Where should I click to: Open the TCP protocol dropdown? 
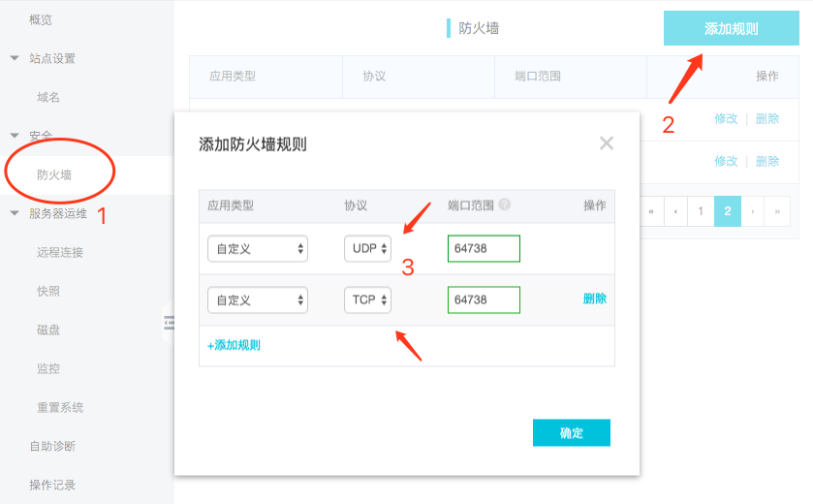click(x=367, y=299)
